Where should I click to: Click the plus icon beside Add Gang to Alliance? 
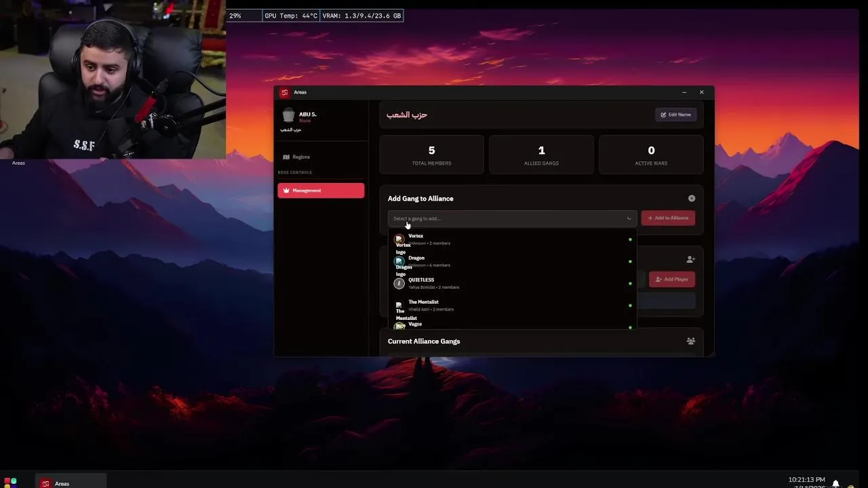click(x=692, y=199)
